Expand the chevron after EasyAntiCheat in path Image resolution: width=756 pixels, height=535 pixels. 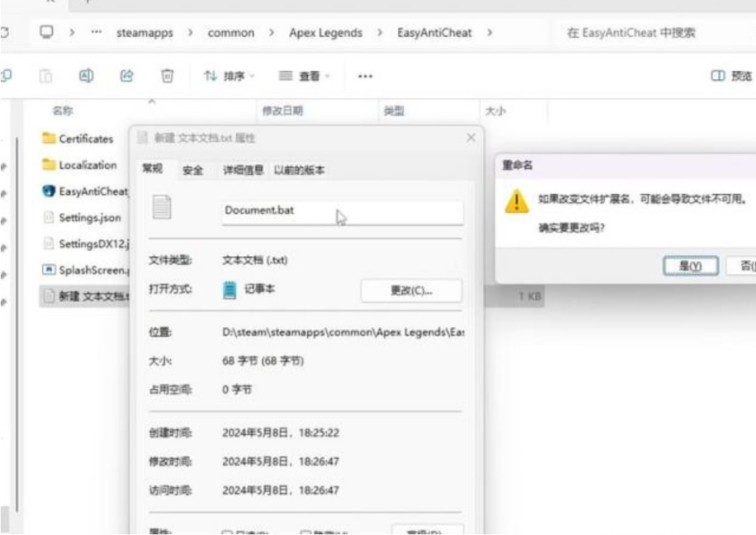[x=489, y=33]
